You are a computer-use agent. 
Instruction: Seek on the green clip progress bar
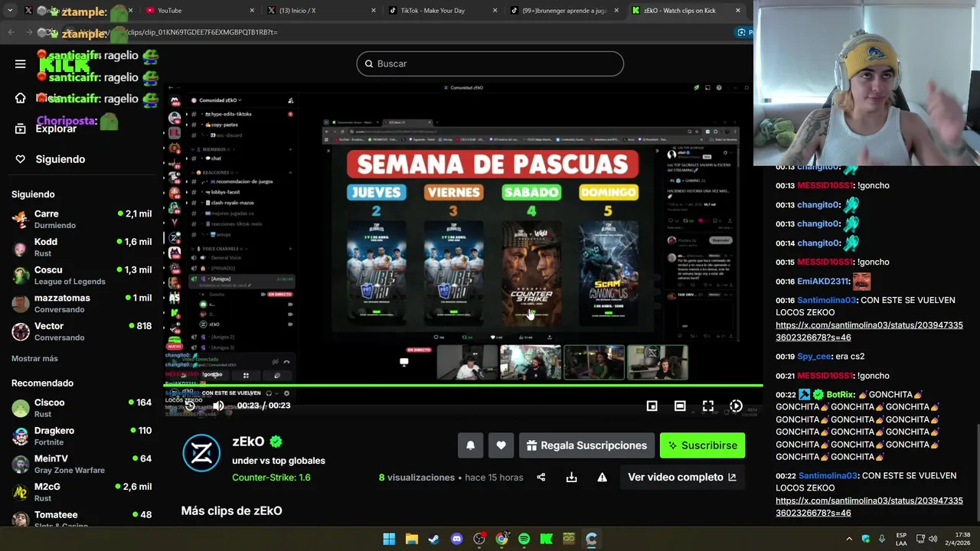point(463,385)
